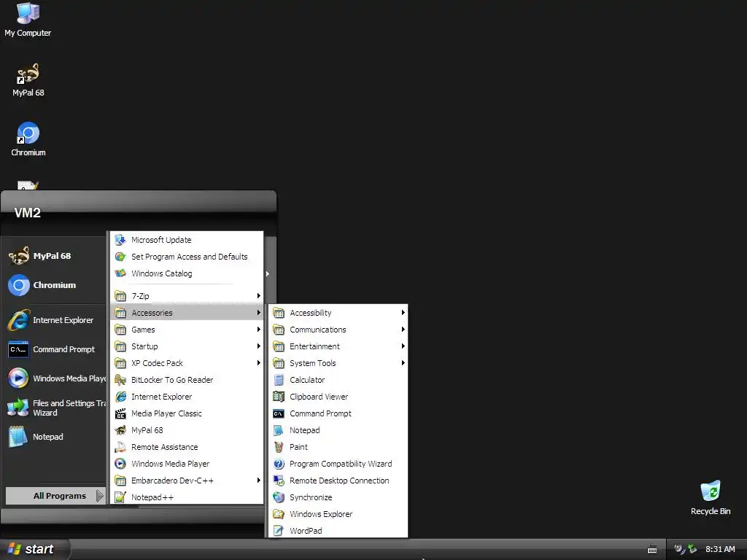Click the Safely Remove Hardware tray icon
The width and height of the screenshot is (747, 560).
pyautogui.click(x=692, y=549)
